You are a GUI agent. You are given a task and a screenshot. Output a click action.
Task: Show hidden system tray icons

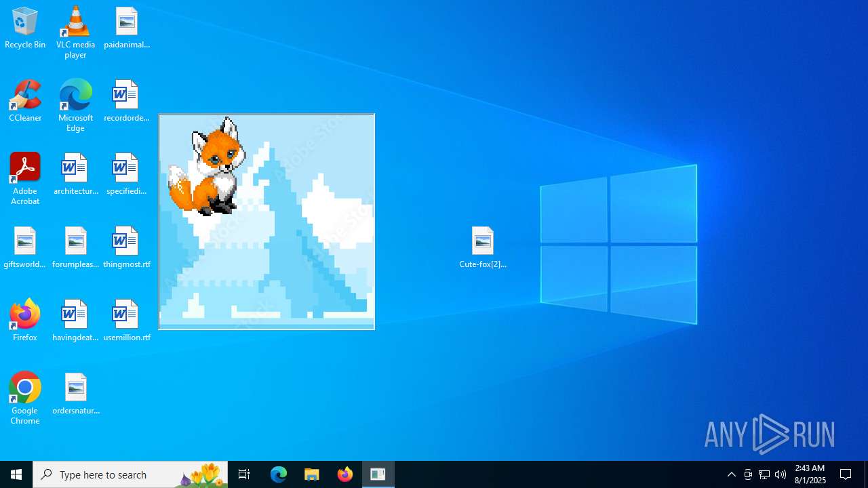pos(732,474)
